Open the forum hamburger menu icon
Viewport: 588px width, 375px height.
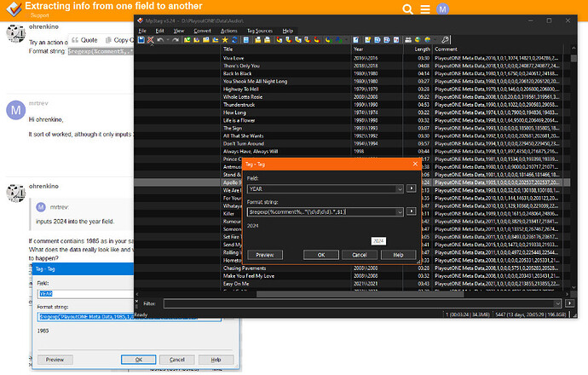[x=425, y=9]
